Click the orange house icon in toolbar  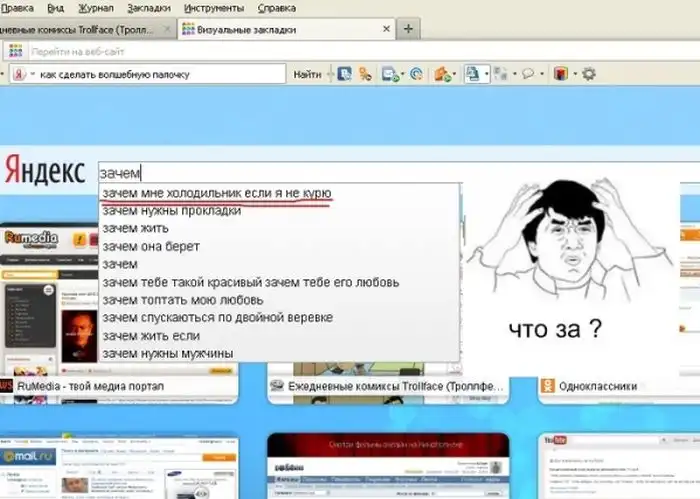[x=443, y=74]
